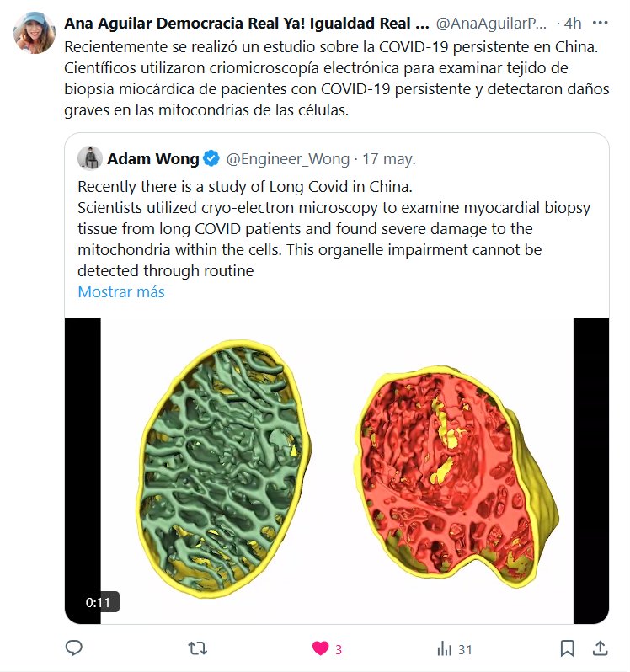Viewport: 630px width, 672px height.
Task: Click the 0:11 video duration badge
Action: pos(98,602)
